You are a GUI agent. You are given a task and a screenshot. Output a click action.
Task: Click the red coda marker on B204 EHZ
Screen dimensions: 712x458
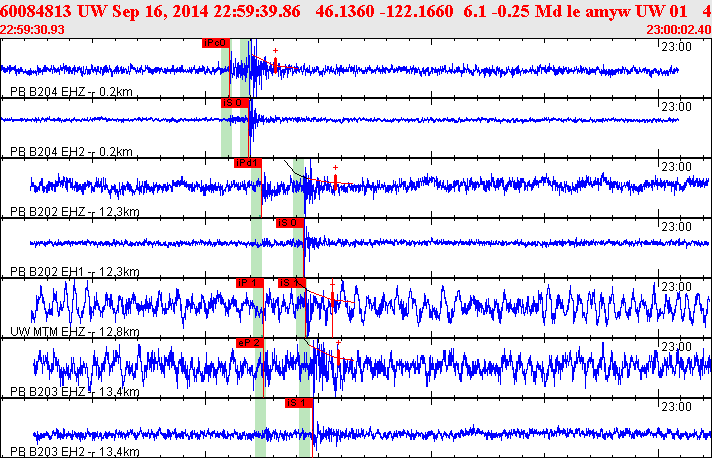point(275,64)
